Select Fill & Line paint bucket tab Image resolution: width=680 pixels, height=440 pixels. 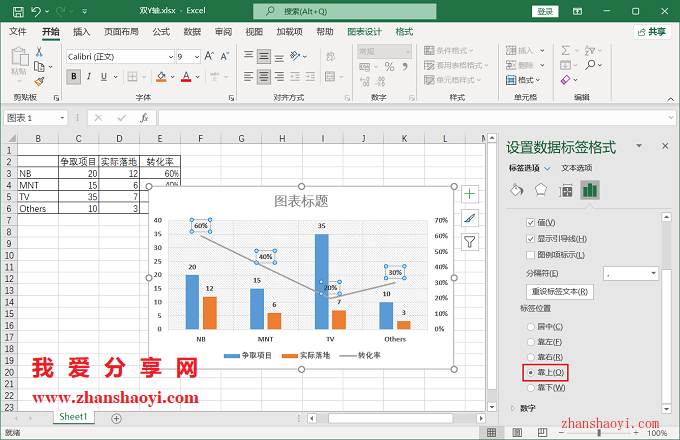(x=517, y=190)
